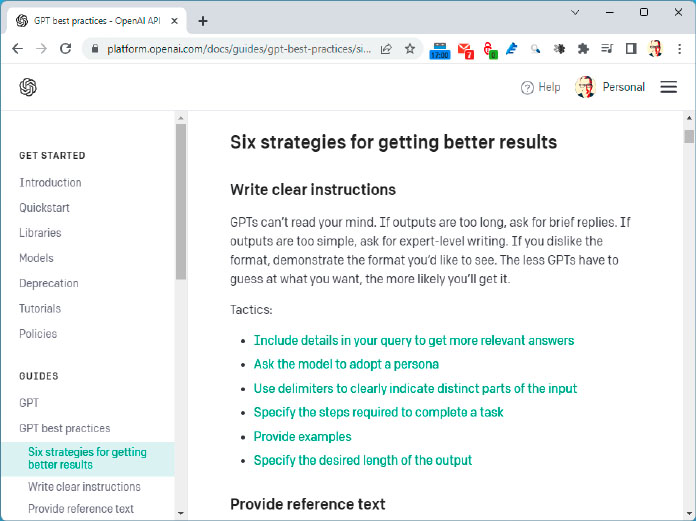Open 'Ask the model to adopt a persona' link
This screenshot has width=696, height=521.
coord(346,364)
